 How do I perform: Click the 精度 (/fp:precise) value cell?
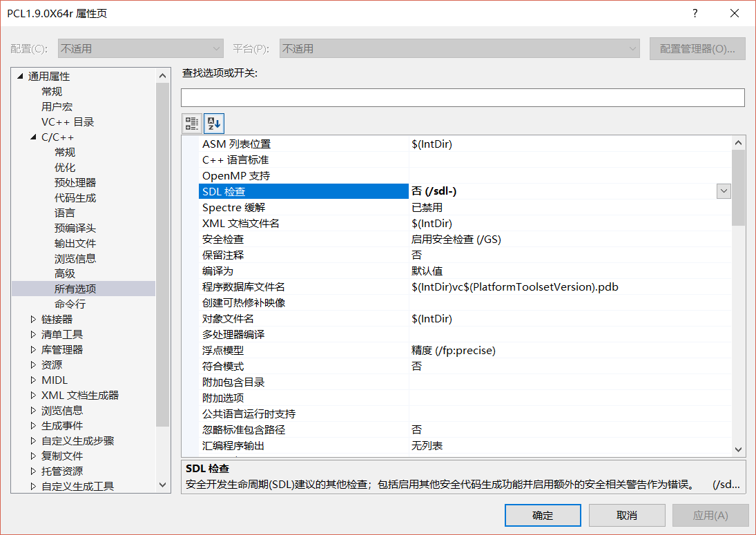click(570, 351)
